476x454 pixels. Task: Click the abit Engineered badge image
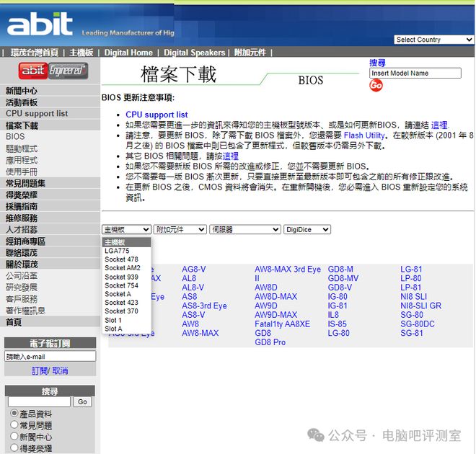pyautogui.click(x=53, y=71)
